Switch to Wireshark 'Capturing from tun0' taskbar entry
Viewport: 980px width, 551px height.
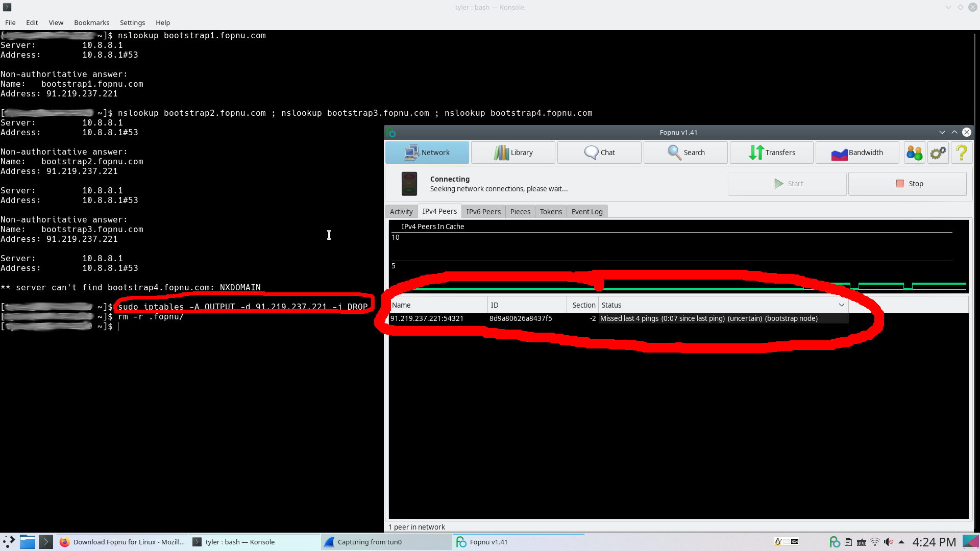tap(387, 542)
